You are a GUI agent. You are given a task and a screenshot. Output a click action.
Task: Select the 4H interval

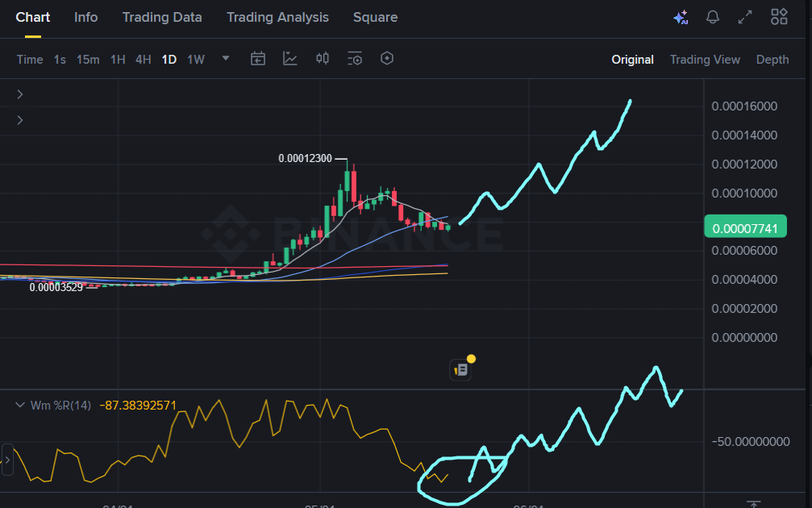pos(144,60)
